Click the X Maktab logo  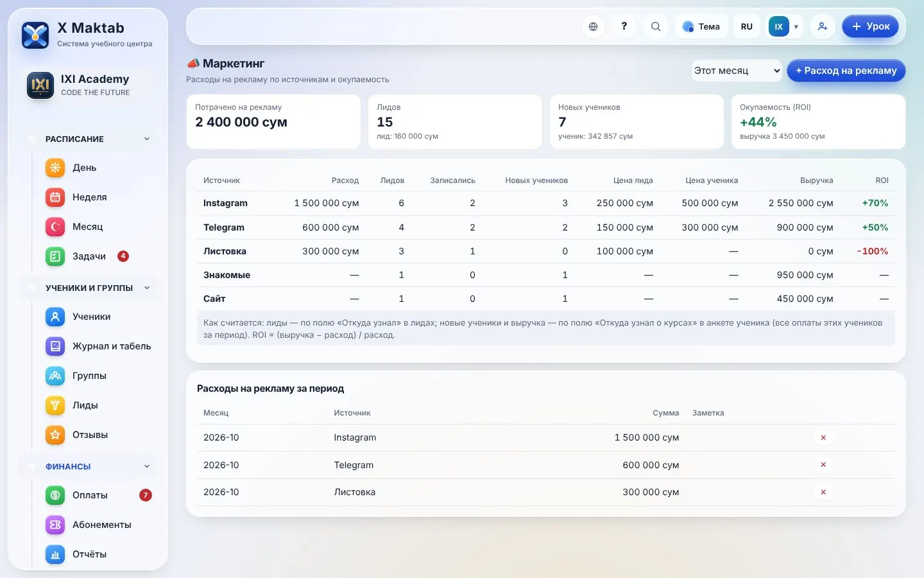point(35,35)
